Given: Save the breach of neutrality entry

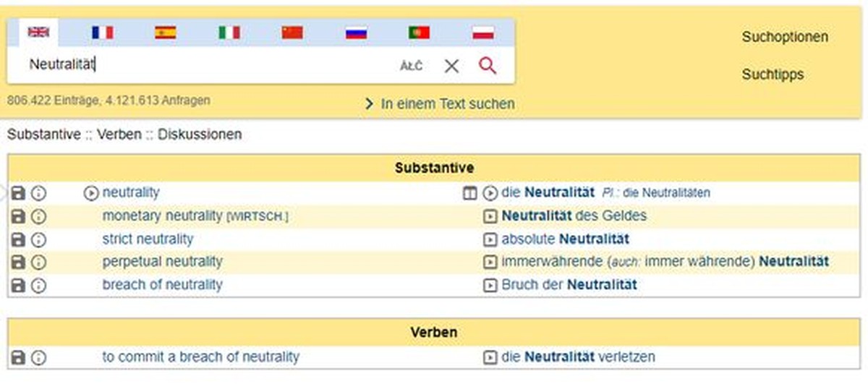Looking at the screenshot, I should click(19, 285).
